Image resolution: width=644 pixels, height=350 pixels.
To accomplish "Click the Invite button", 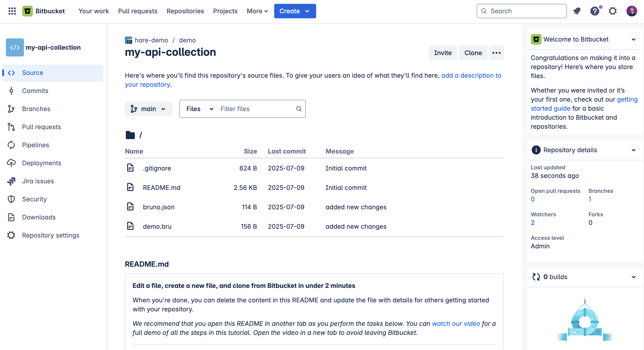I will (443, 53).
